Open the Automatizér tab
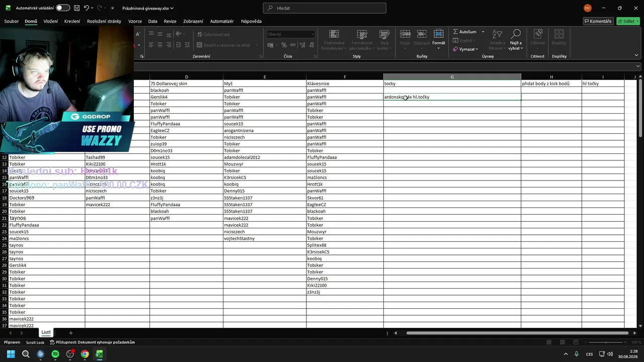The image size is (644, 362). pyautogui.click(x=222, y=21)
